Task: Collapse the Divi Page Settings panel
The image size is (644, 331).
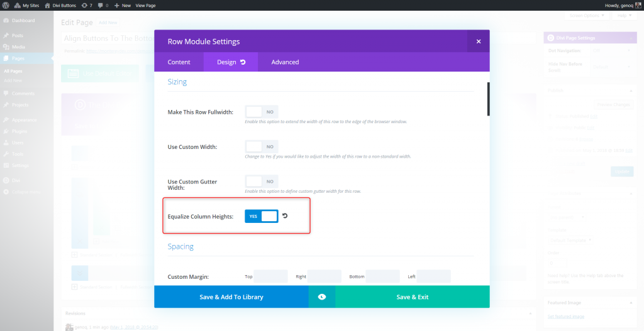Action: [x=631, y=38]
